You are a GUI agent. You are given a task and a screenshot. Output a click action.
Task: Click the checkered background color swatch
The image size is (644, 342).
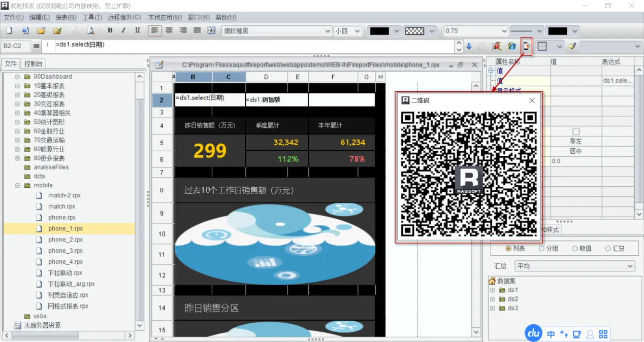tap(414, 31)
